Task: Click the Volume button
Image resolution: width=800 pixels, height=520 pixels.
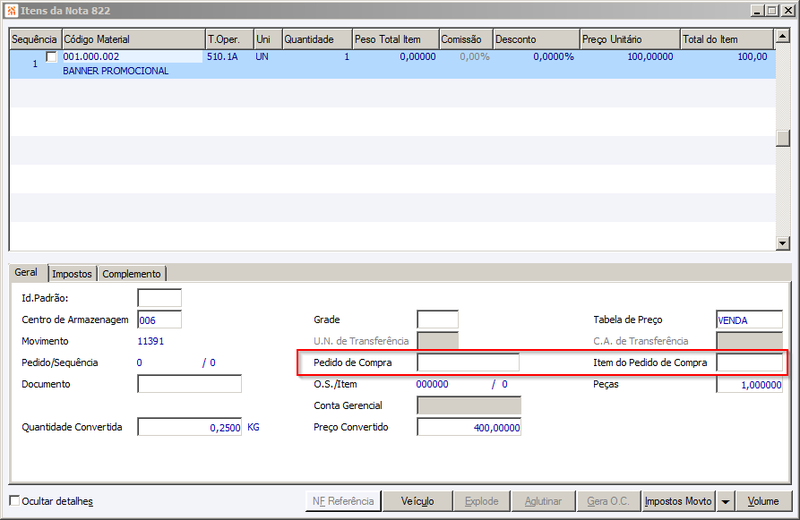Action: click(763, 501)
